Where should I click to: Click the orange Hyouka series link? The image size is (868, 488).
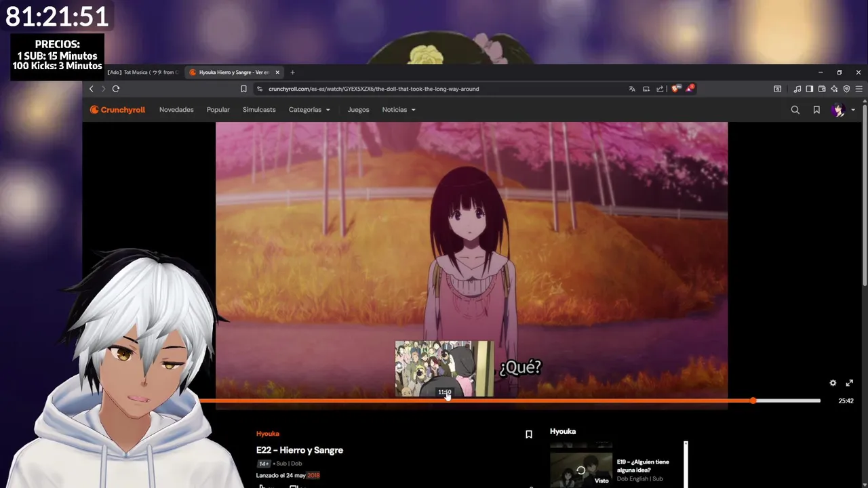(268, 434)
